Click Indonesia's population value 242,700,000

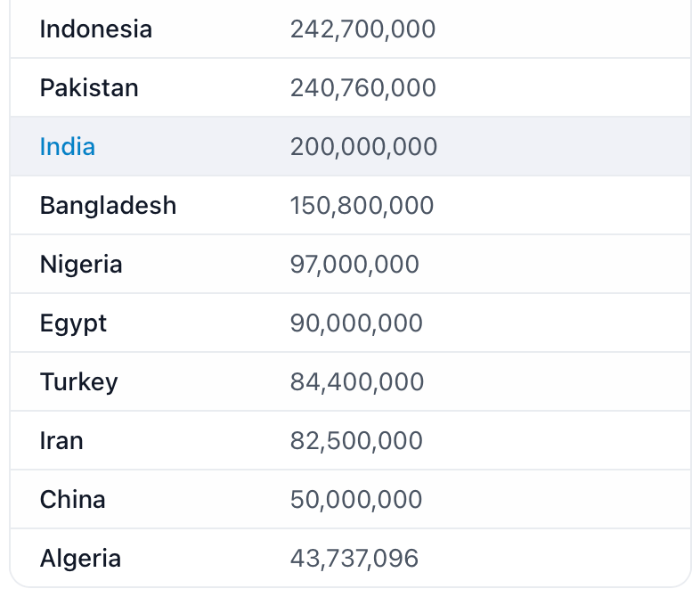[363, 29]
